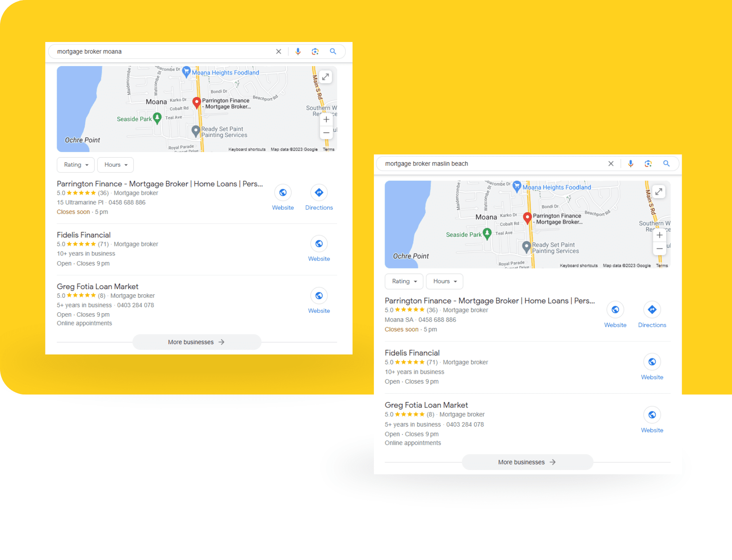Visit Fidelis Financial website in maslin beach results
Image resolution: width=732 pixels, height=560 pixels.
click(652, 367)
